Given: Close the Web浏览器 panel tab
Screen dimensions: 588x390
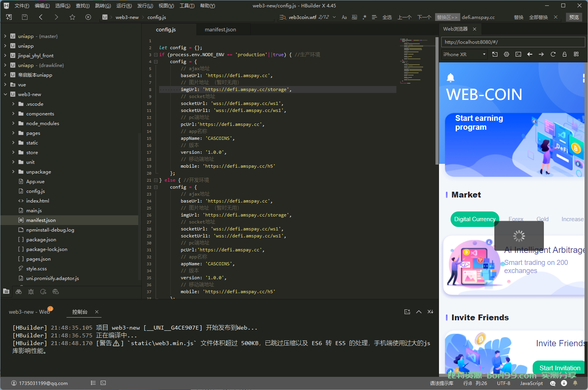Looking at the screenshot, I should (x=474, y=29).
